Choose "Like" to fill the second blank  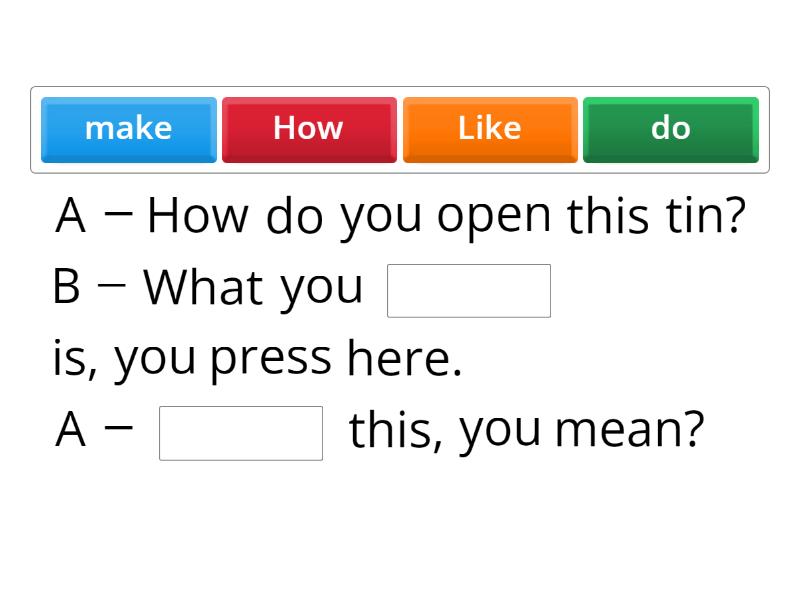click(489, 128)
